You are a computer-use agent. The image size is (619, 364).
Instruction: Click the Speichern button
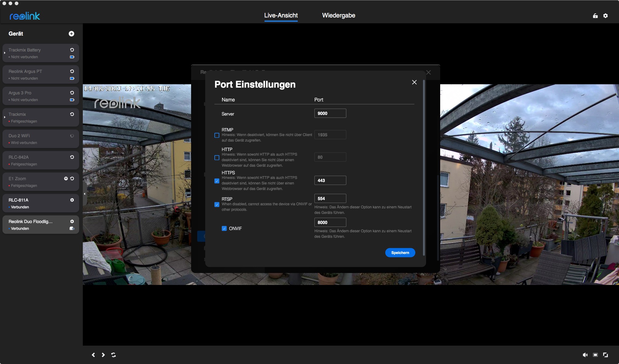[400, 253]
